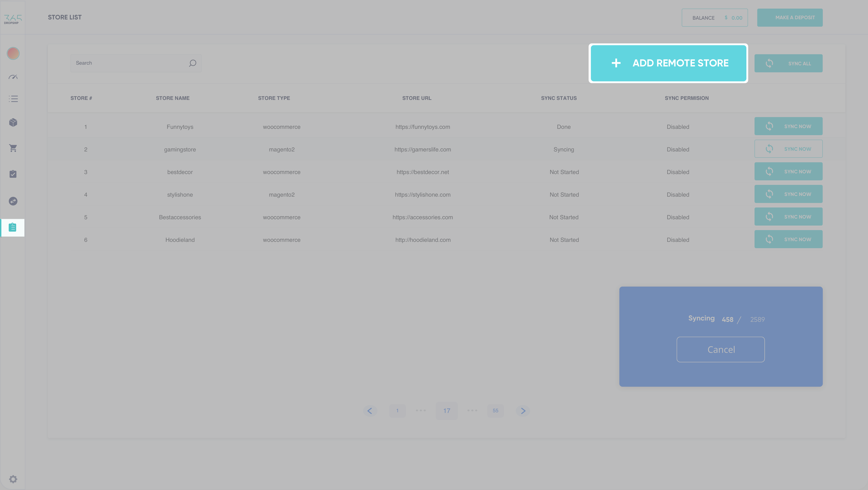This screenshot has width=868, height=490.
Task: Click the sync rotation icon for Funnytoys
Action: [770, 126]
